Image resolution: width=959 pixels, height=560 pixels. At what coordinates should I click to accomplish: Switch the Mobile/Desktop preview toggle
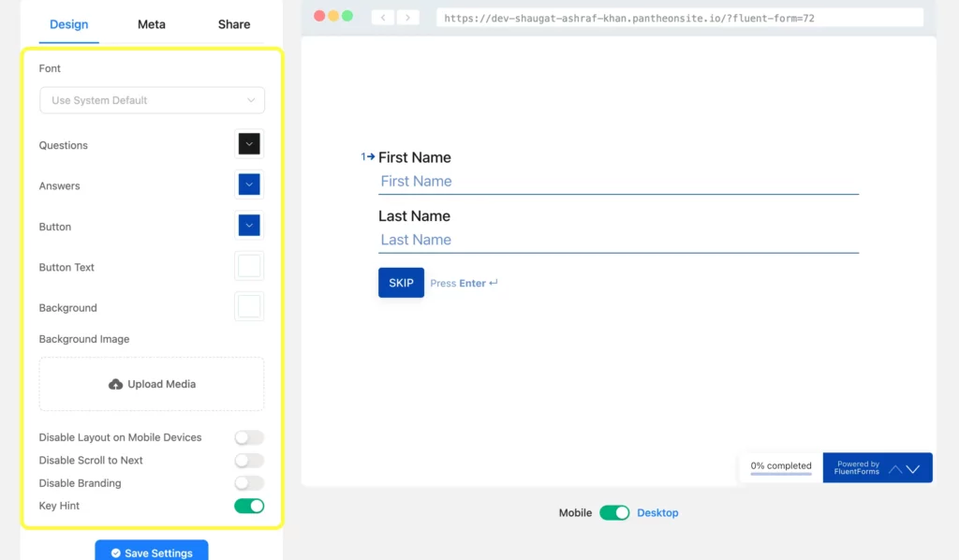click(614, 513)
